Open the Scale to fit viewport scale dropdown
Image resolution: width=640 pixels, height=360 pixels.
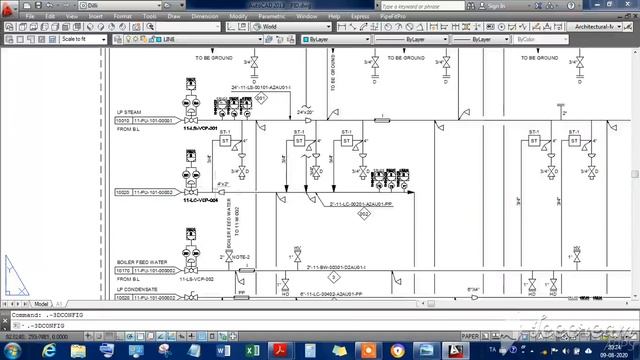[x=84, y=40]
